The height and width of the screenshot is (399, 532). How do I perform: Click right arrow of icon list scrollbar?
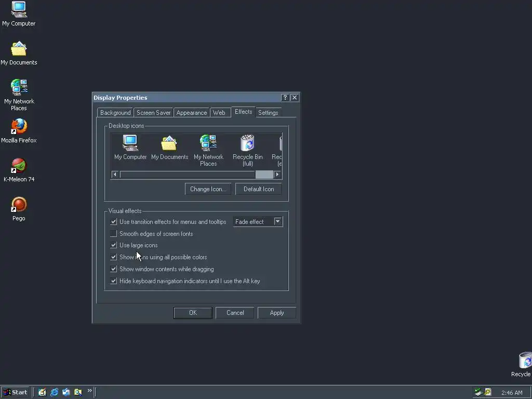277,175
